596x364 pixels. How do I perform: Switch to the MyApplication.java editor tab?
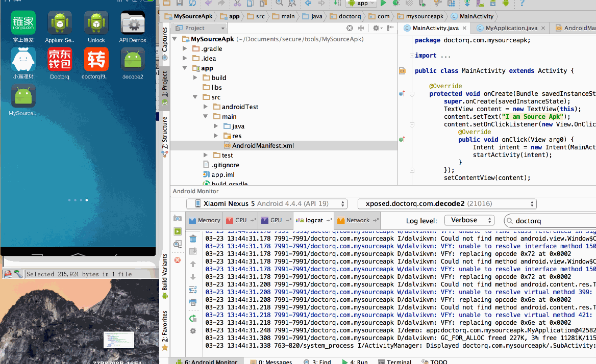[511, 28]
